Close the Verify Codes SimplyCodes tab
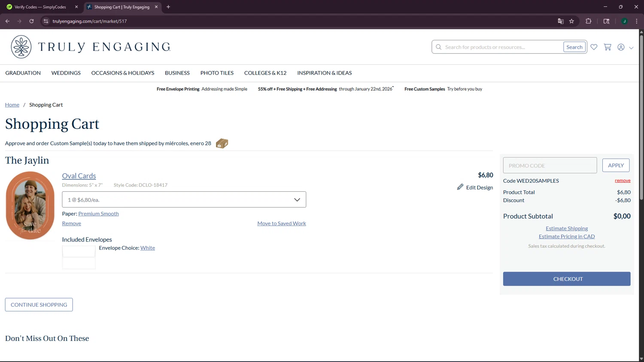 click(76, 7)
